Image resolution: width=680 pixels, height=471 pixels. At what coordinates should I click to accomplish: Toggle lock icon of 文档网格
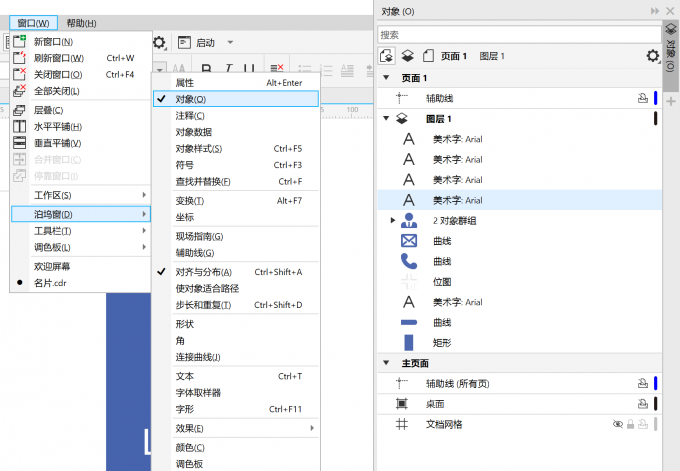point(631,424)
